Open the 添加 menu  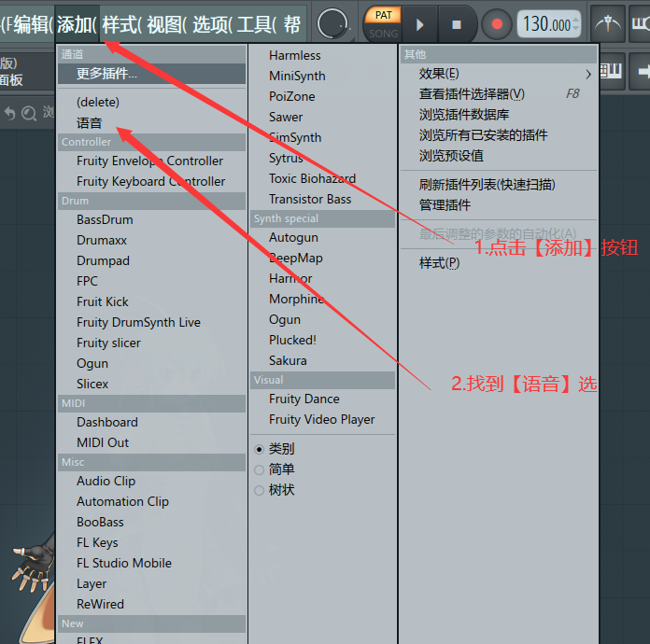coord(77,24)
